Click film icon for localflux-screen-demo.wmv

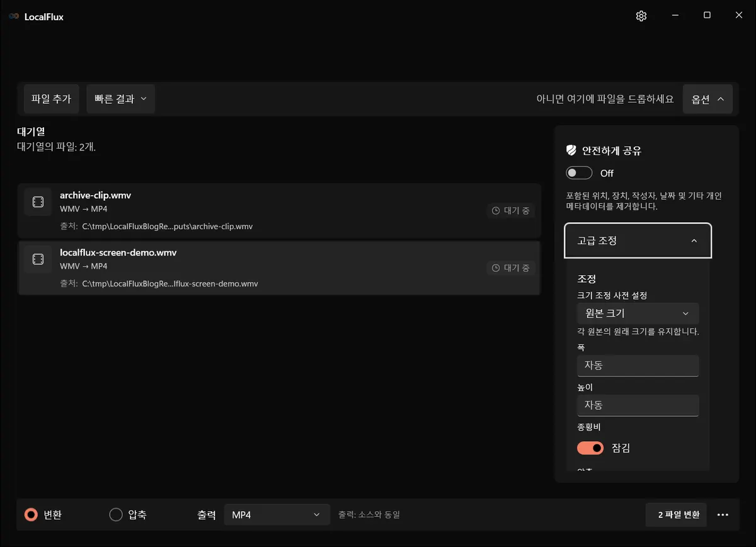click(x=38, y=259)
